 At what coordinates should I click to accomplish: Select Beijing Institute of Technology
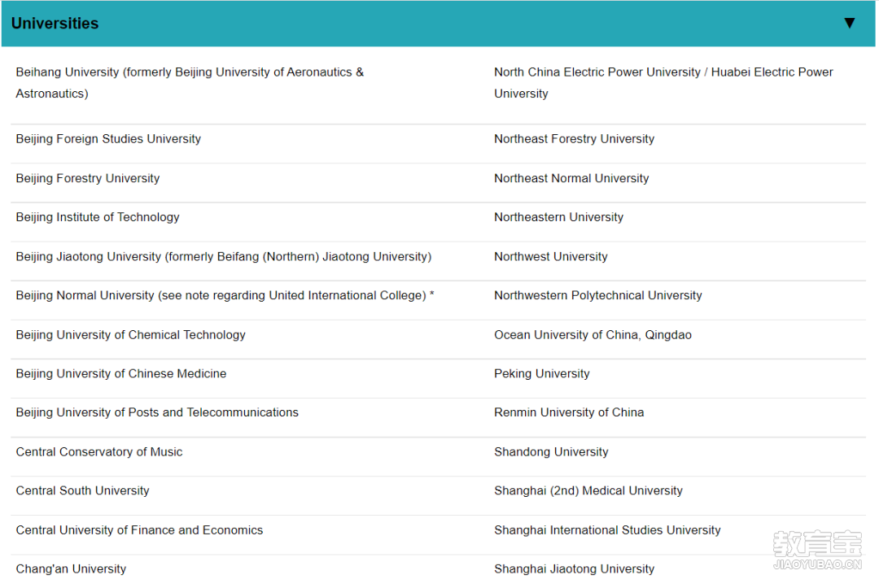pyautogui.click(x=98, y=217)
